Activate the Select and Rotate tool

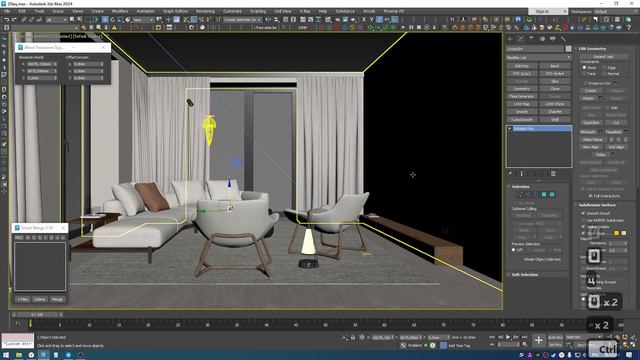click(113, 20)
